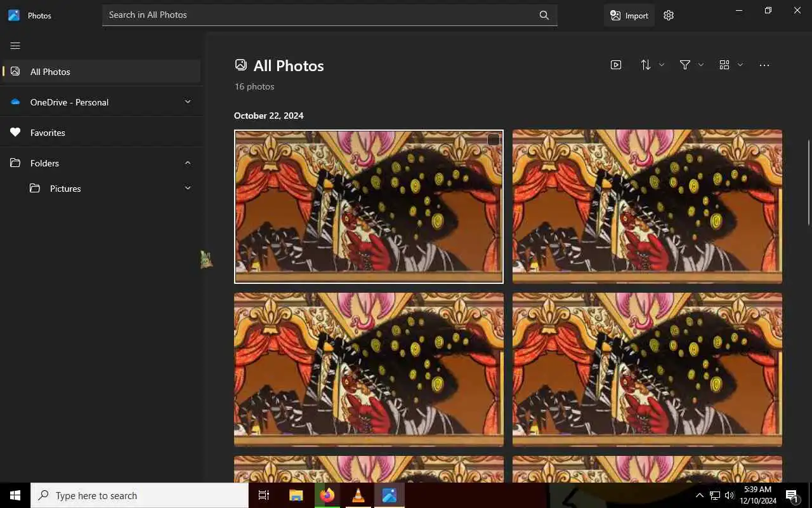Open Task View on the taskbar

264,496
